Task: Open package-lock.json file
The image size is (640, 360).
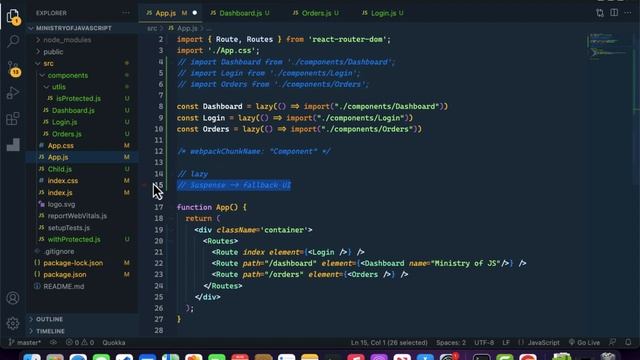Action: tap(82, 263)
